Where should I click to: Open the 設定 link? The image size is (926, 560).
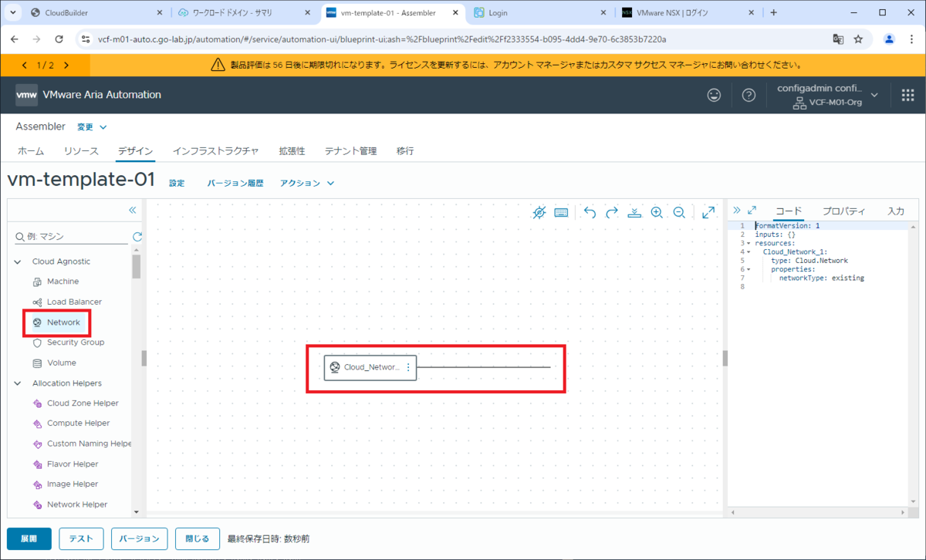click(x=177, y=183)
